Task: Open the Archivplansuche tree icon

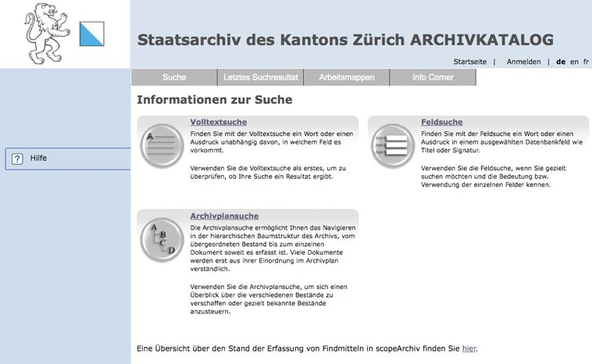Action: pyautogui.click(x=162, y=240)
